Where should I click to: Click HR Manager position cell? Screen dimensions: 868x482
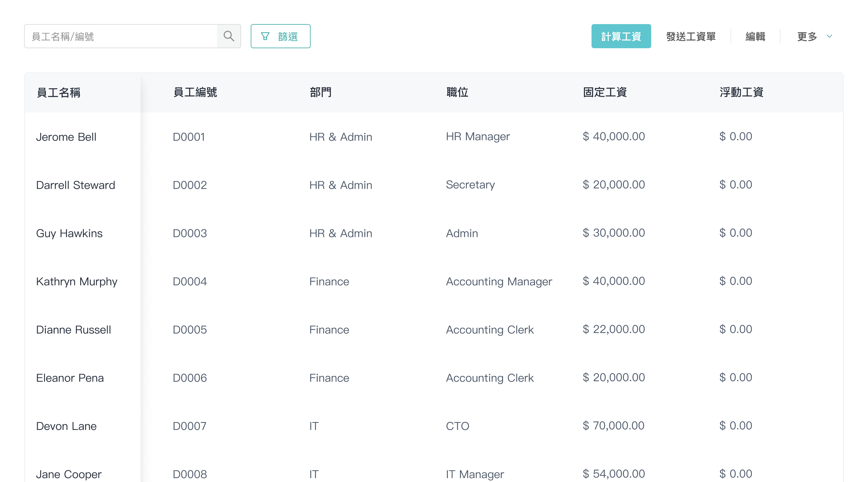477,136
